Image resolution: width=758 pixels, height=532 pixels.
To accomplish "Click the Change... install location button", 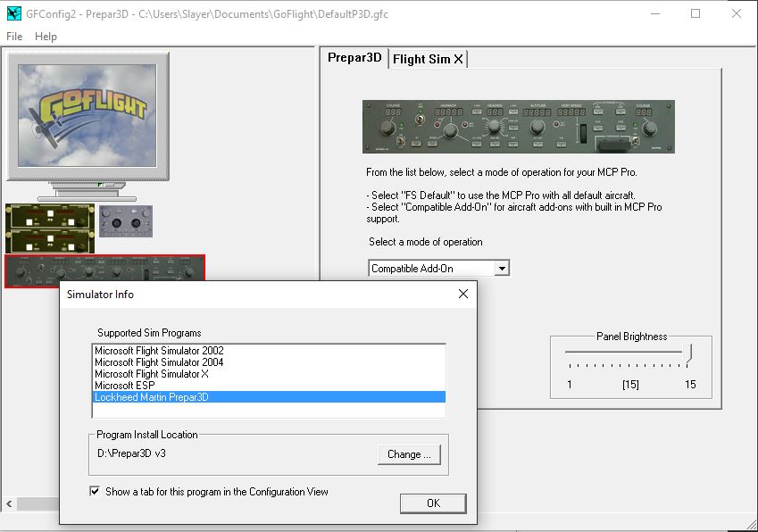I will 409,454.
